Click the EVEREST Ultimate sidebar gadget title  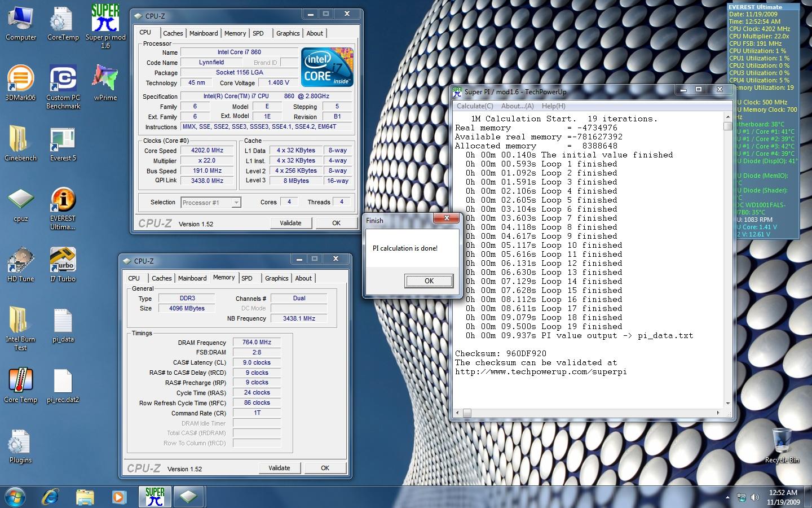tap(755, 7)
